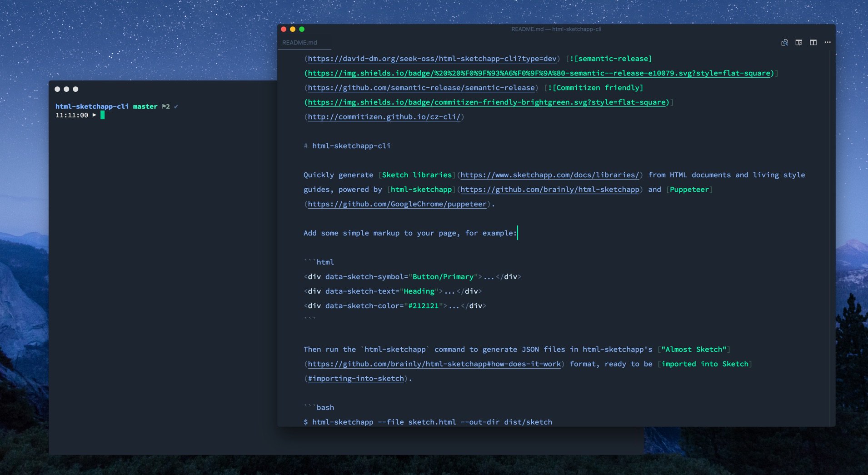Click the '"Almost Sketch"' link text
This screenshot has height=475, width=868.
693,350
